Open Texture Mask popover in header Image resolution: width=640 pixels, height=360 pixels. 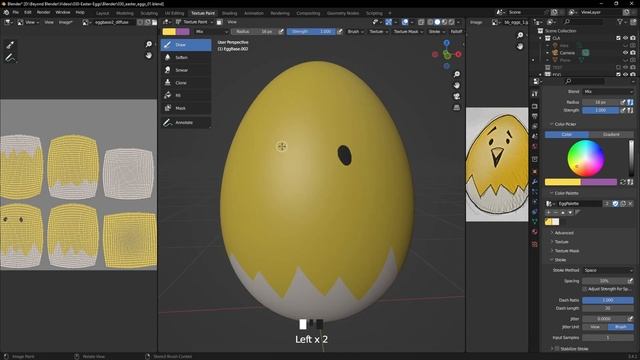408,31
